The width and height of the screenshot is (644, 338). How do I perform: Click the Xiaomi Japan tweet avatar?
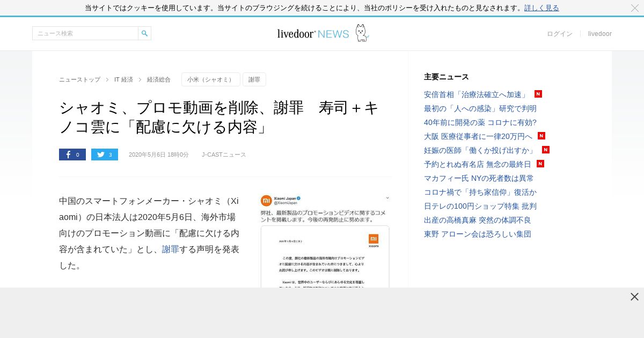(x=266, y=201)
